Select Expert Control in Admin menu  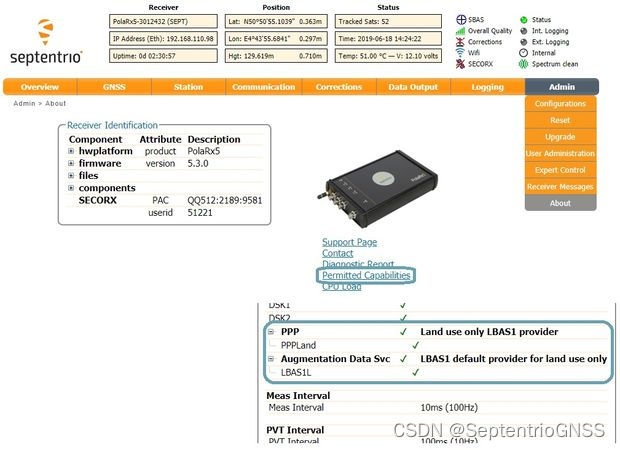click(560, 170)
